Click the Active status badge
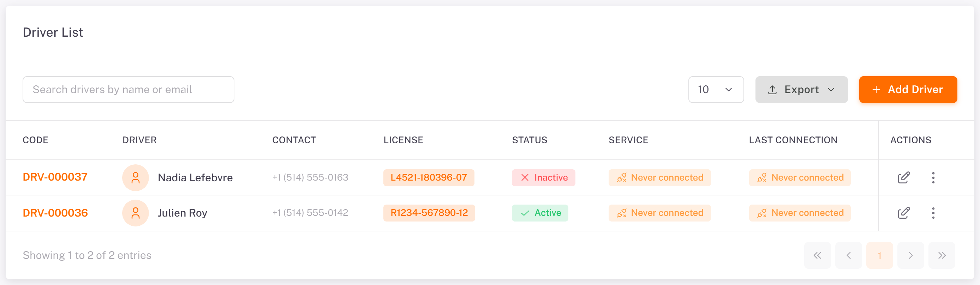 [540, 213]
